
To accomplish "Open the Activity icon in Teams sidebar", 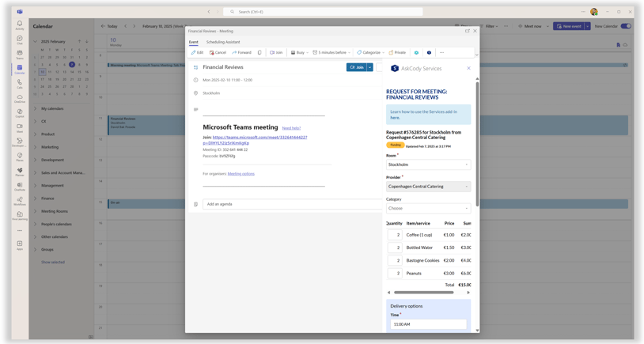I will pyautogui.click(x=19, y=25).
